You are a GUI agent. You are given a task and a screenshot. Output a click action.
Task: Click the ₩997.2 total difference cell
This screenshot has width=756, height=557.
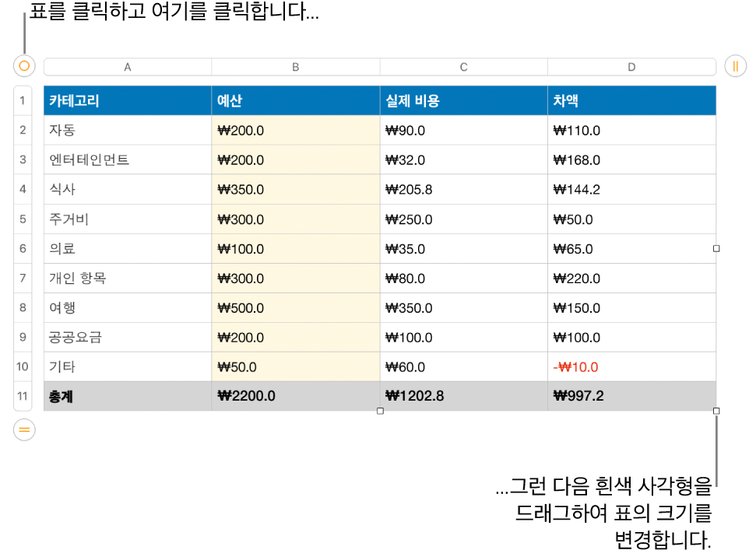coord(631,396)
